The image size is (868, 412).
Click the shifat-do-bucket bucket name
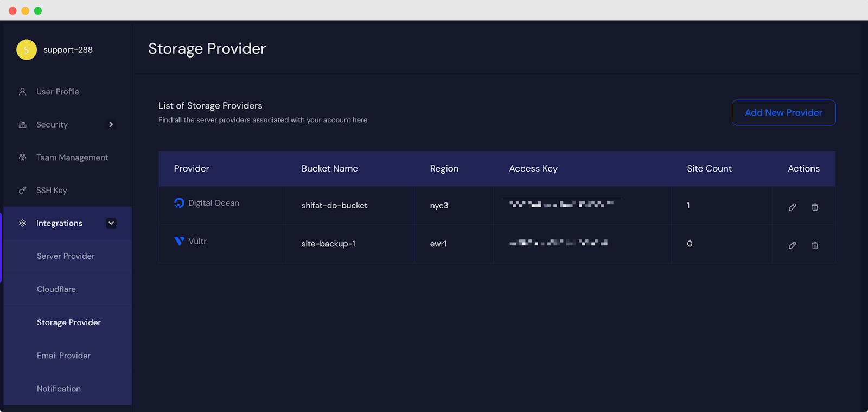click(334, 206)
